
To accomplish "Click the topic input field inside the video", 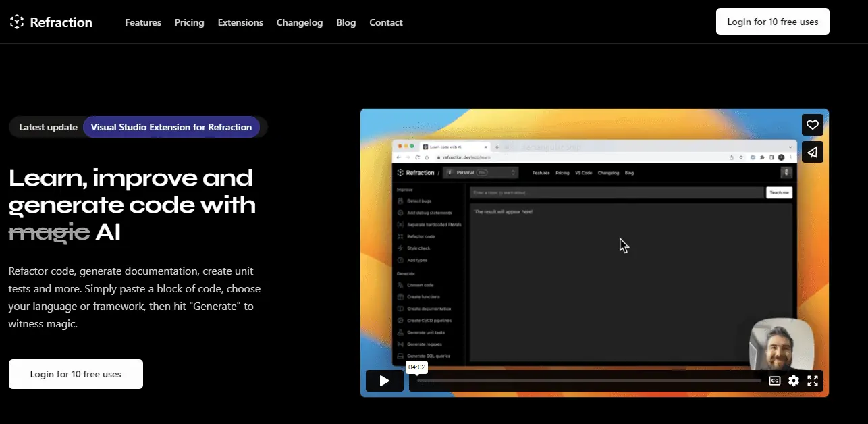I will (617, 193).
